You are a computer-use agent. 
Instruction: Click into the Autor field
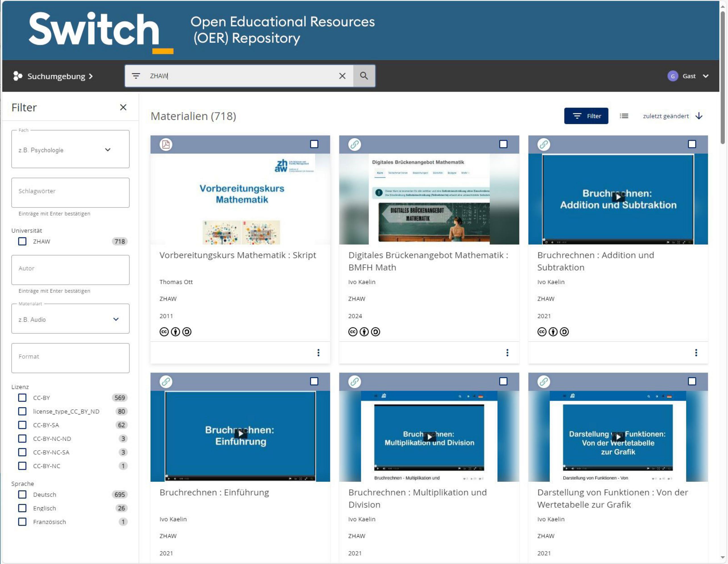click(70, 270)
